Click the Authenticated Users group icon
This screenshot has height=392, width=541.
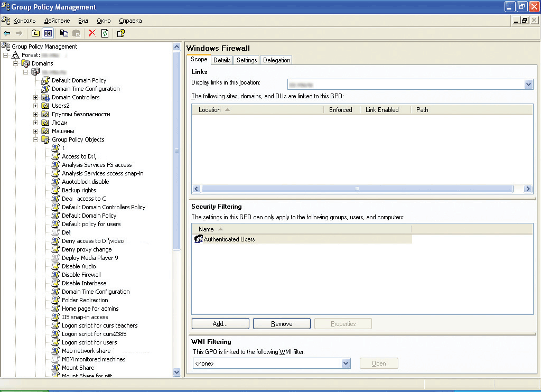pyautogui.click(x=199, y=239)
